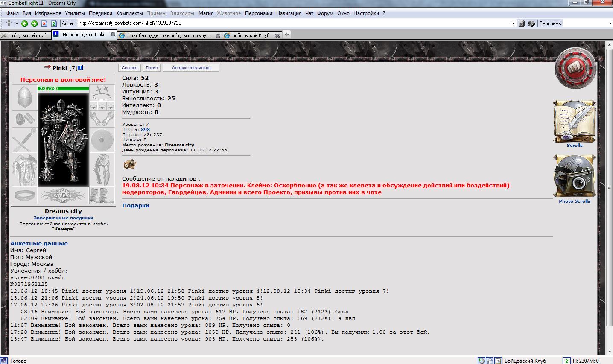Open the Утилиты menu
613x364 pixels.
pyautogui.click(x=75, y=13)
